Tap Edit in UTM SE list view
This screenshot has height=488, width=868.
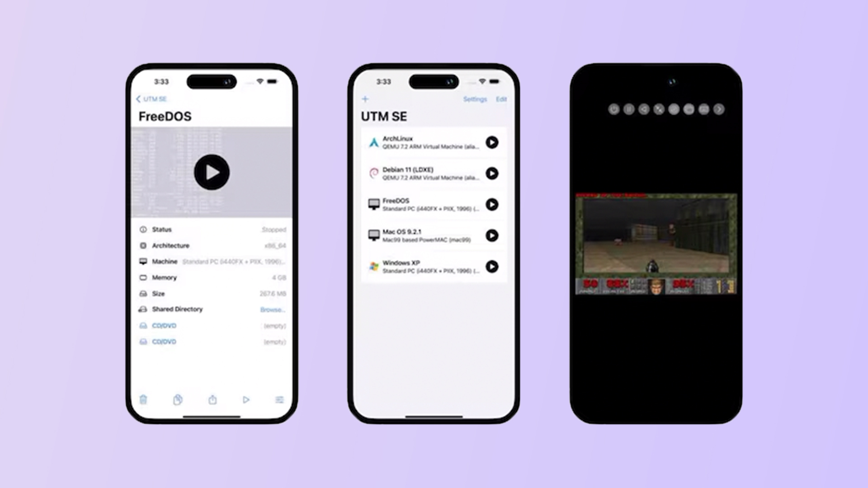(501, 99)
